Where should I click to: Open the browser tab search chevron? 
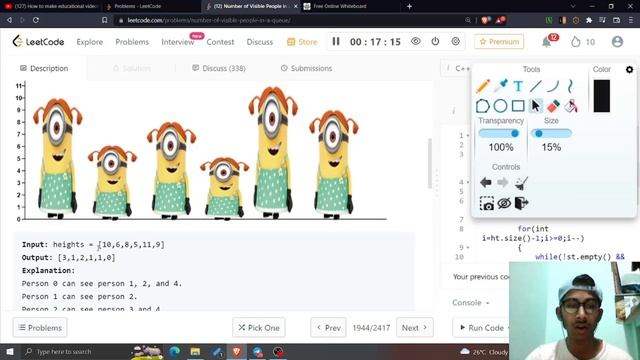[x=573, y=6]
